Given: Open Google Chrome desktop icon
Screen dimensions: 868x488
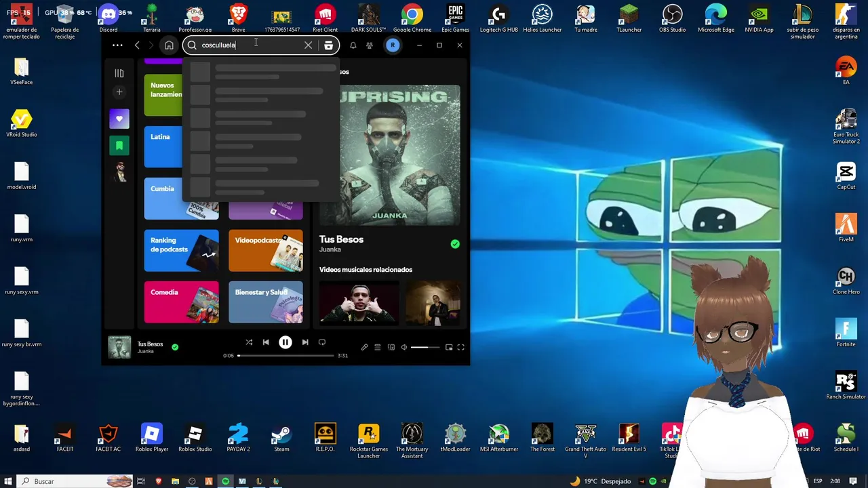Looking at the screenshot, I should pos(412,18).
